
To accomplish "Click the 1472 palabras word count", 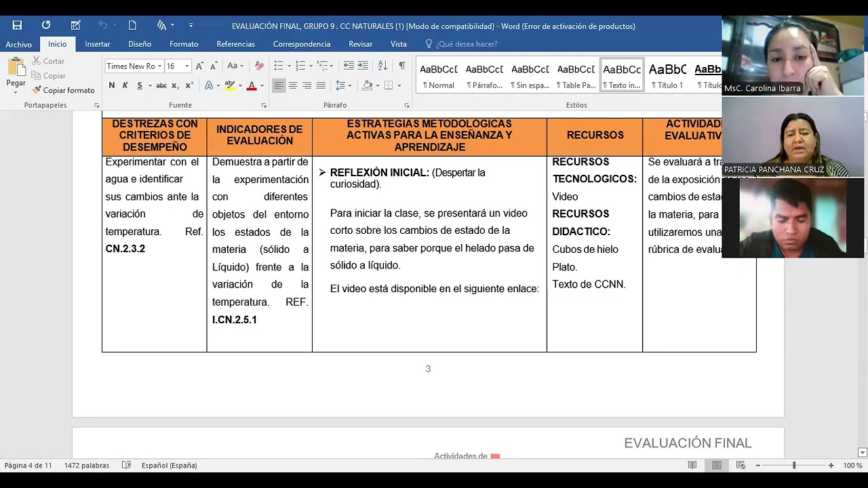I will point(87,466).
